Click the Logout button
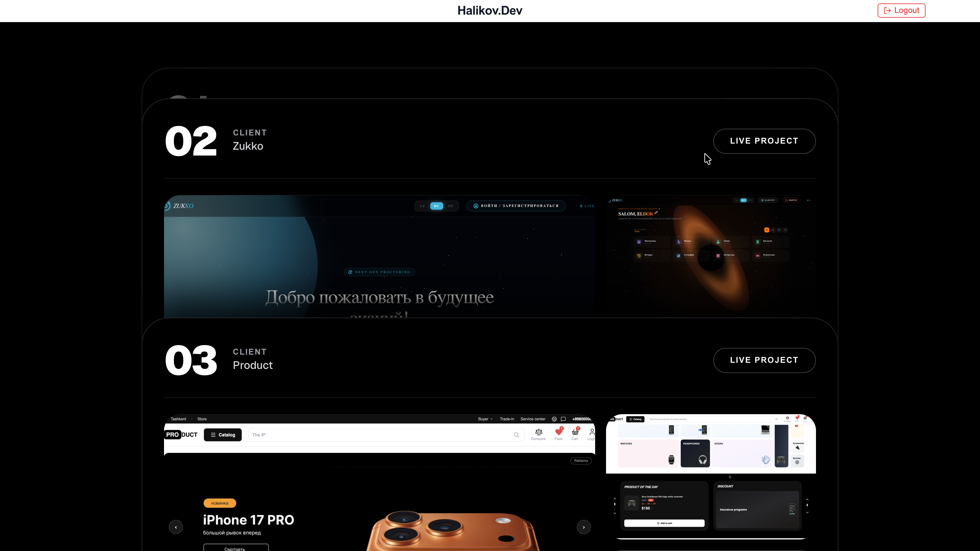Viewport: 980px width, 551px height. (901, 10)
